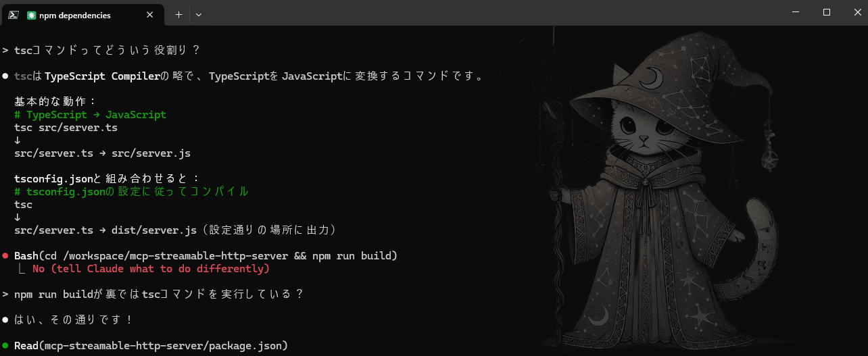Screen dimensions: 868x356
Task: Select the npm dependencies tab
Action: [x=83, y=15]
